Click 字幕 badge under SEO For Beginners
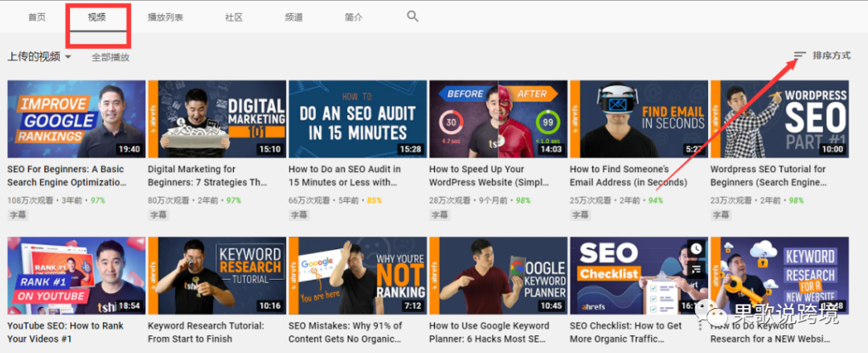868x353 pixels. [18, 215]
